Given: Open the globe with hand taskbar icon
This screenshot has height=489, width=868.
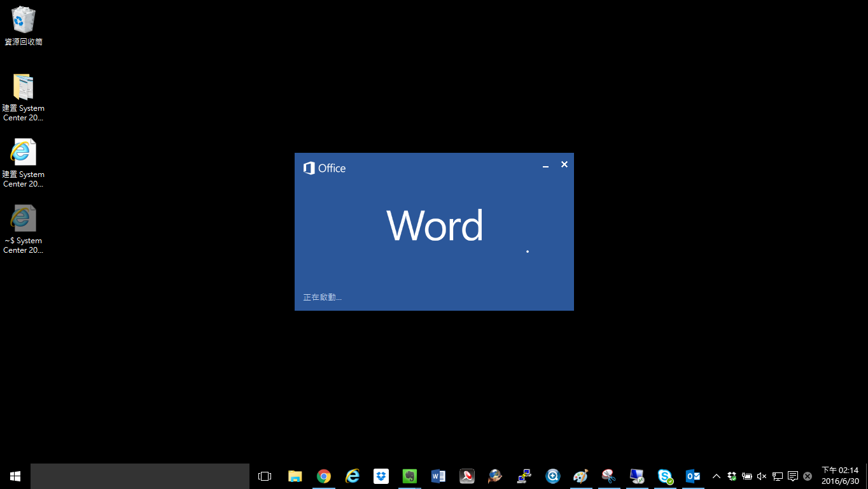Looking at the screenshot, I should click(495, 476).
